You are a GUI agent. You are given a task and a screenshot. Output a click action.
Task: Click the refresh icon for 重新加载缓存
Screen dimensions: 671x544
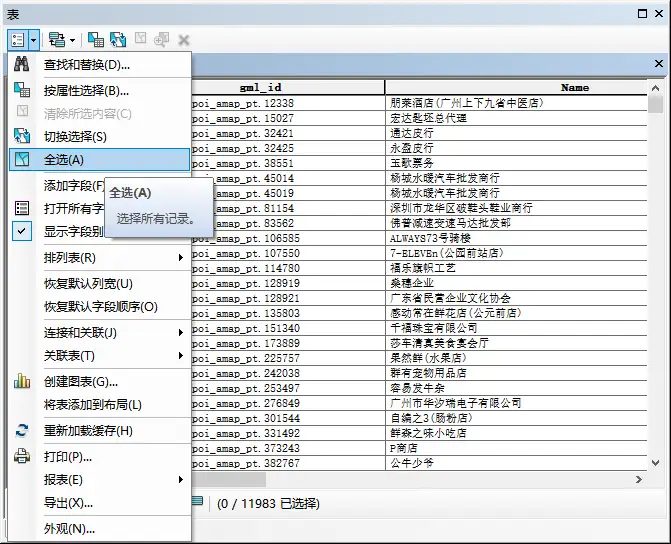22,430
